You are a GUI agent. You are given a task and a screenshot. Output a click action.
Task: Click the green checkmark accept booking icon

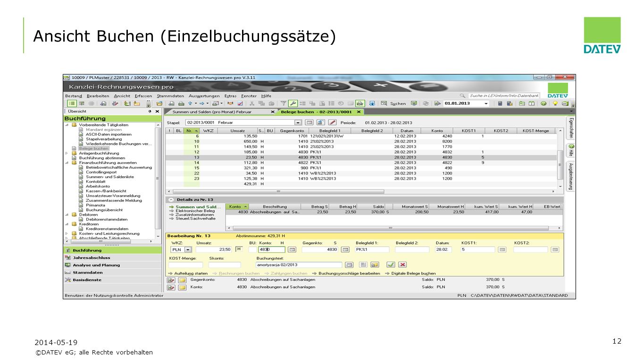coord(391,265)
